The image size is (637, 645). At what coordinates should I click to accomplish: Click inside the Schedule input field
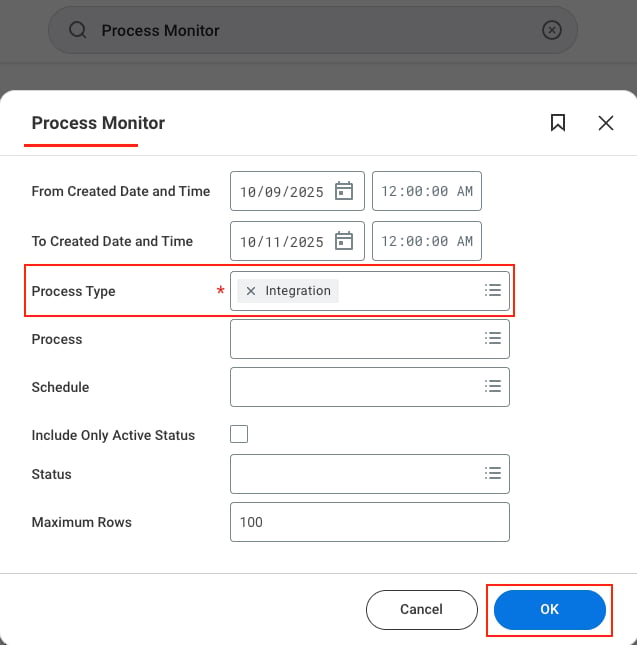[x=370, y=387]
